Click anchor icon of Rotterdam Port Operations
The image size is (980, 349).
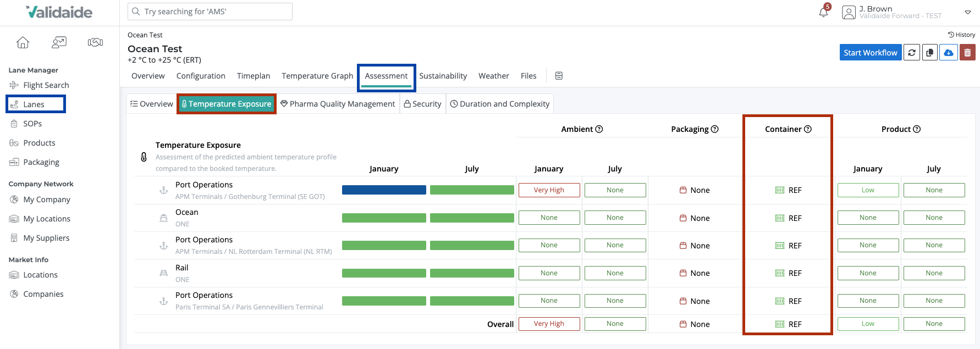pyautogui.click(x=163, y=246)
